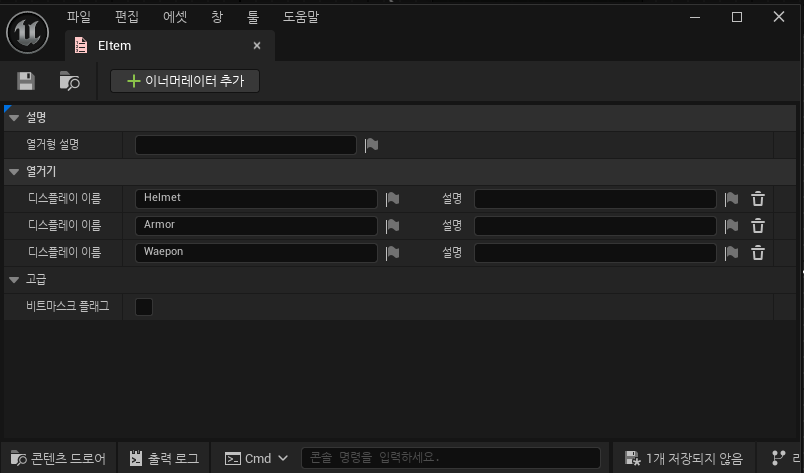Viewport: 804px width, 473px height.
Task: Collapse the 고급 section
Action: click(x=14, y=280)
